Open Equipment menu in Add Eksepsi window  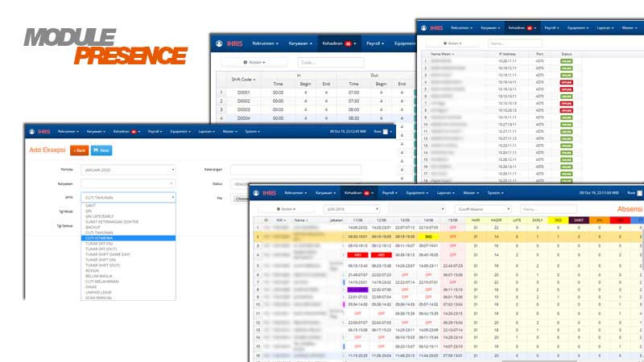pyautogui.click(x=180, y=132)
